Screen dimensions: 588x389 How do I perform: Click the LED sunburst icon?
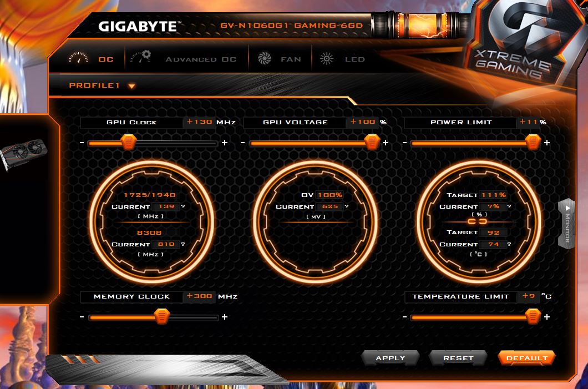pyautogui.click(x=327, y=58)
